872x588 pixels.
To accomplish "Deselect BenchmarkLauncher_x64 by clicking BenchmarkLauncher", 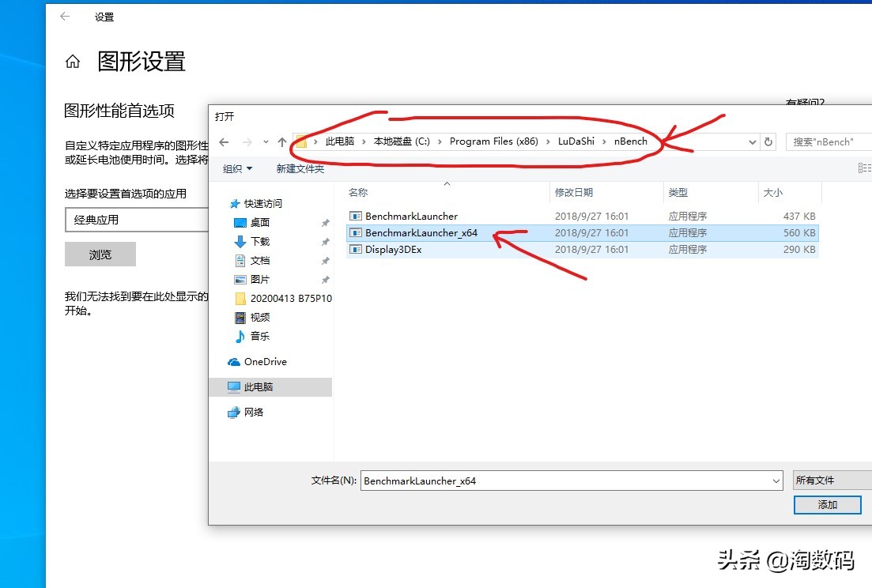I will pos(412,216).
